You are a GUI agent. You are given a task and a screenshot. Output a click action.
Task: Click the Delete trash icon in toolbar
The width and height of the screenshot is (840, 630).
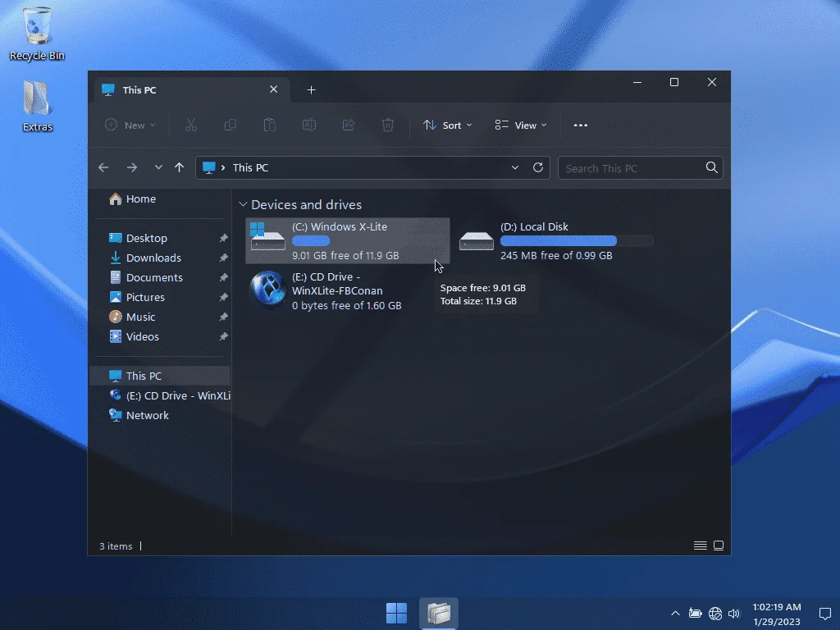click(388, 126)
